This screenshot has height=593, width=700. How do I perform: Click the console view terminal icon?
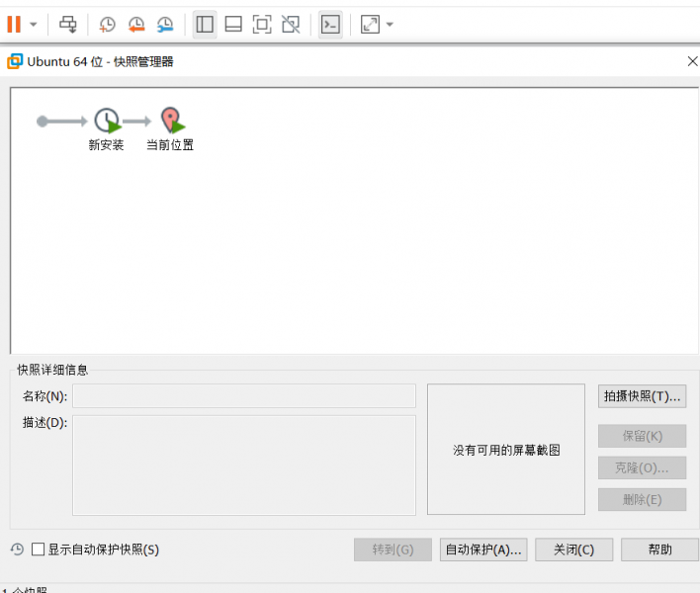click(x=331, y=25)
